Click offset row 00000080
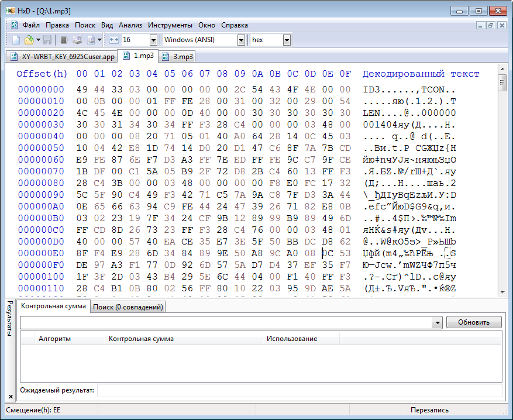This screenshot has width=513, height=420. [x=41, y=183]
